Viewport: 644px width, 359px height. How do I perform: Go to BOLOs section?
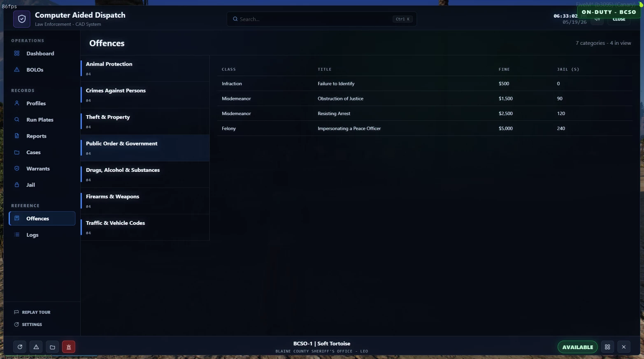42,69
